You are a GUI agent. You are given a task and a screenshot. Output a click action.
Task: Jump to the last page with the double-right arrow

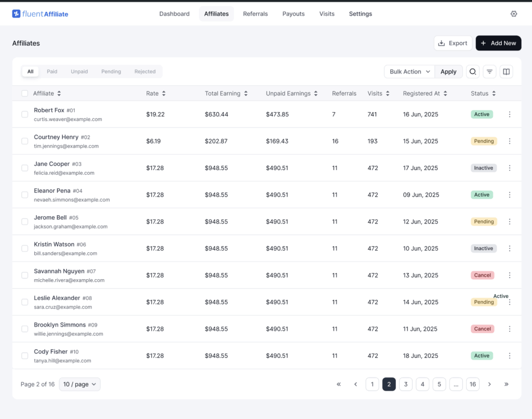point(506,384)
